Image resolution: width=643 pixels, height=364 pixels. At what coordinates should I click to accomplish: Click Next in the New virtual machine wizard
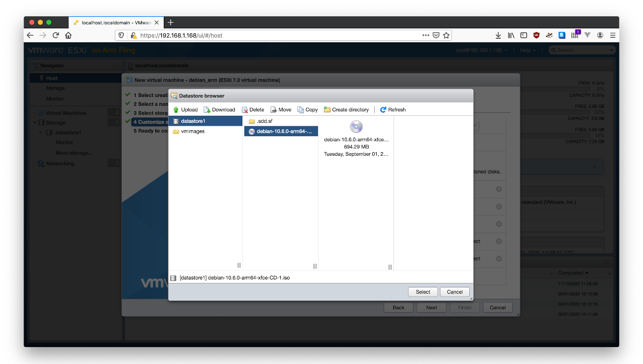pyautogui.click(x=431, y=307)
